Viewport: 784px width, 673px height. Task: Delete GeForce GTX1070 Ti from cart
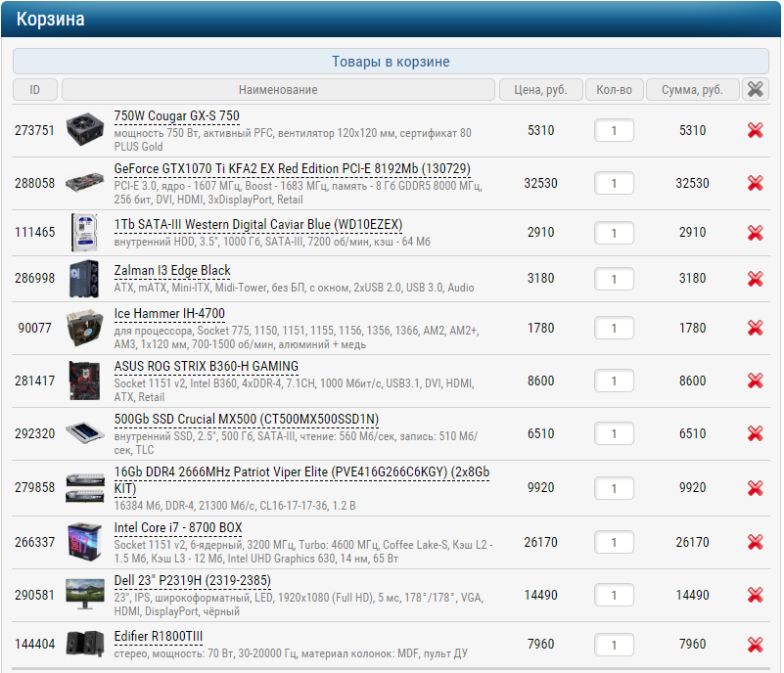pos(755,183)
